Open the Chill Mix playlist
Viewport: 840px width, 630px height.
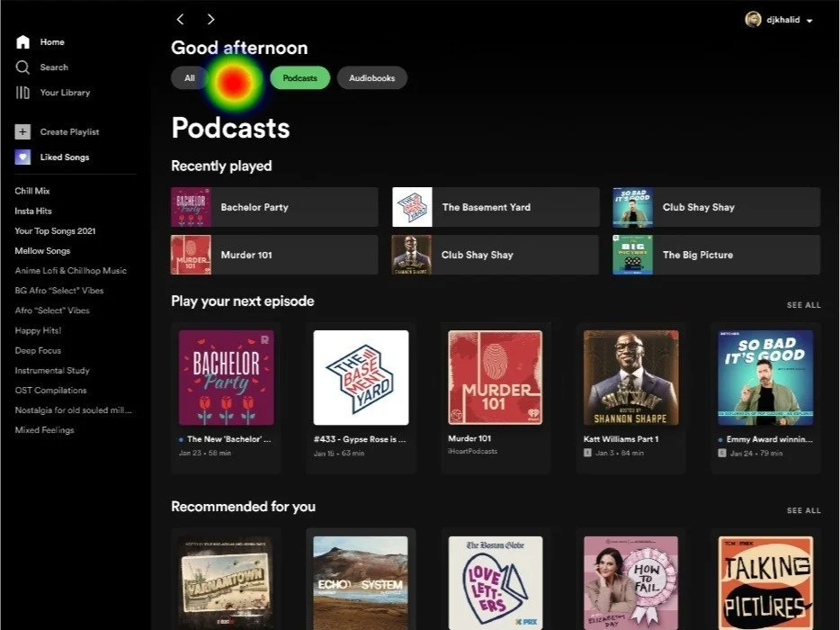(x=32, y=191)
